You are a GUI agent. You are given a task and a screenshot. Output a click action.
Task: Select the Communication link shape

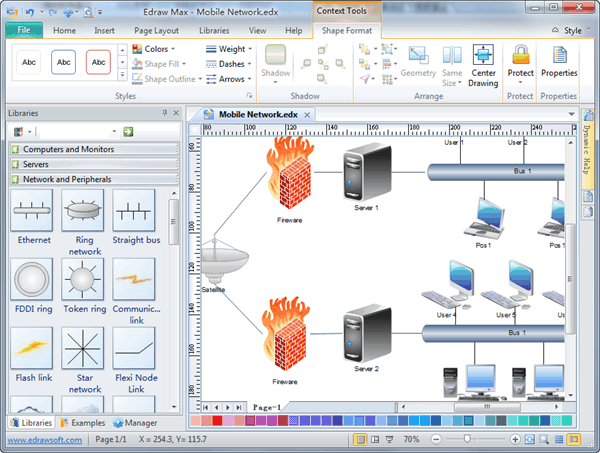(134, 279)
